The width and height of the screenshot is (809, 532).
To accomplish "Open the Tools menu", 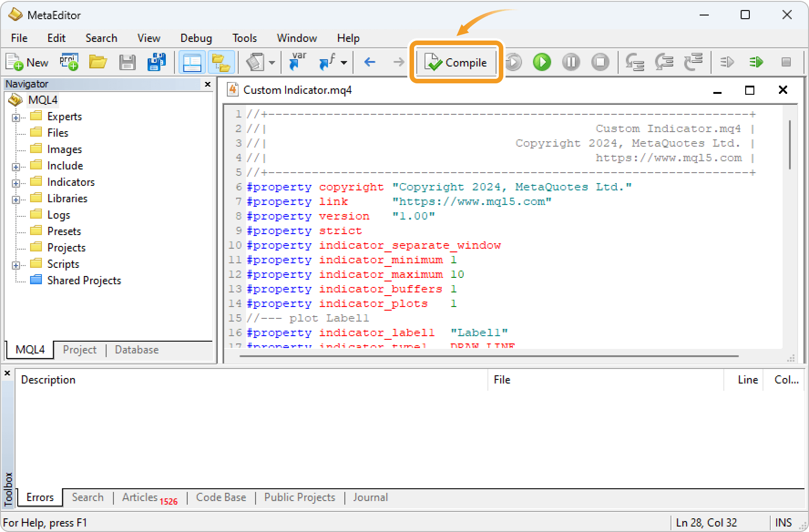I will coord(245,38).
